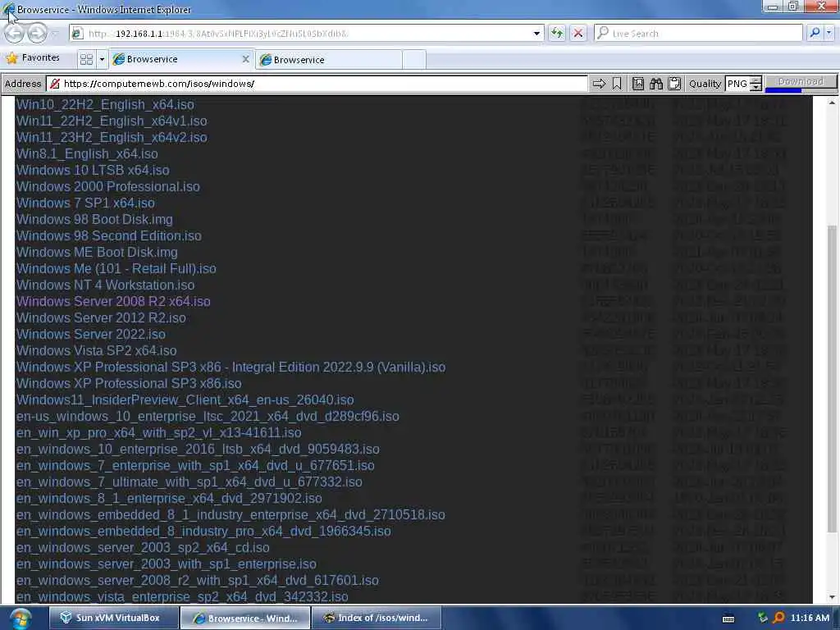Open the search provider dropdown arrow
Viewport: 840px width, 630px height.
click(829, 33)
